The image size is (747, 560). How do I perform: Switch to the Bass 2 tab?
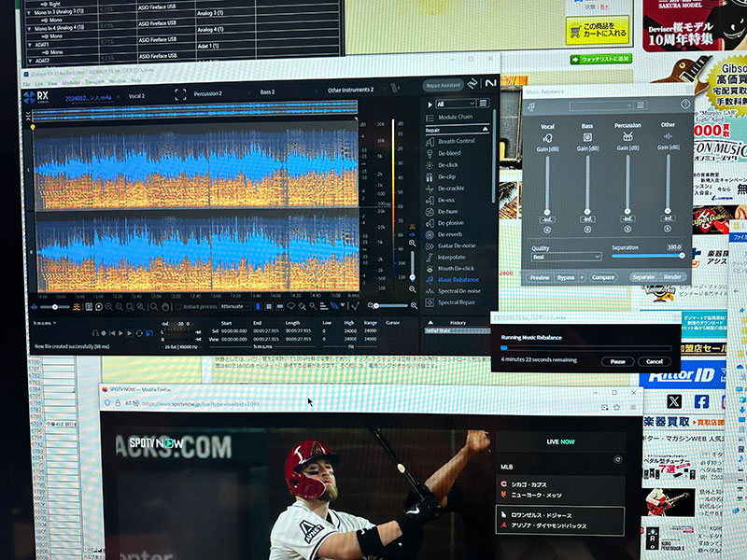pyautogui.click(x=267, y=91)
